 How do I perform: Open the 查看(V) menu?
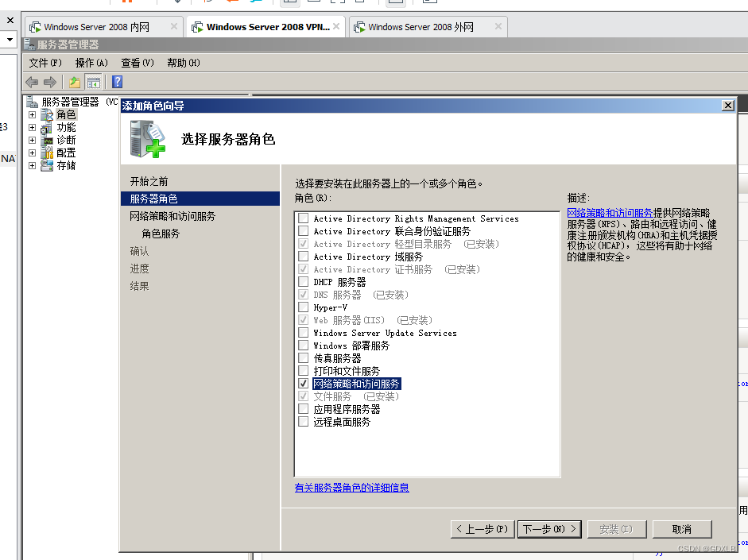tap(138, 63)
